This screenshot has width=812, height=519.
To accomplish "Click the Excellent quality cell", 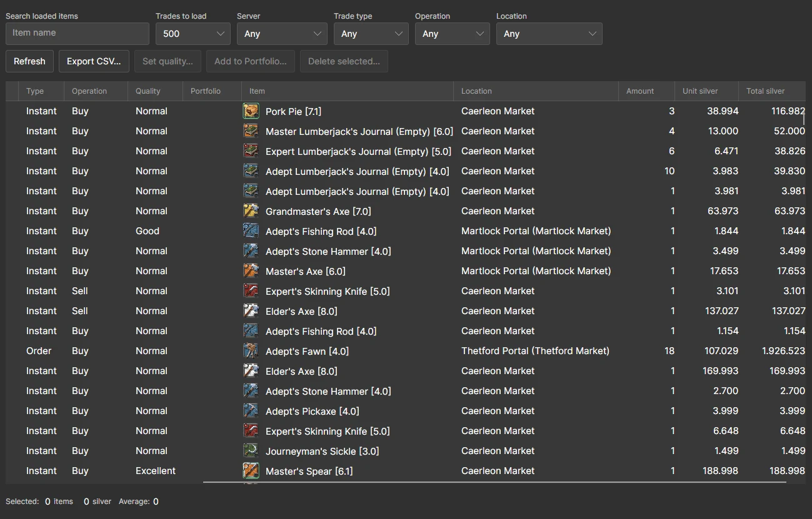I will [156, 471].
